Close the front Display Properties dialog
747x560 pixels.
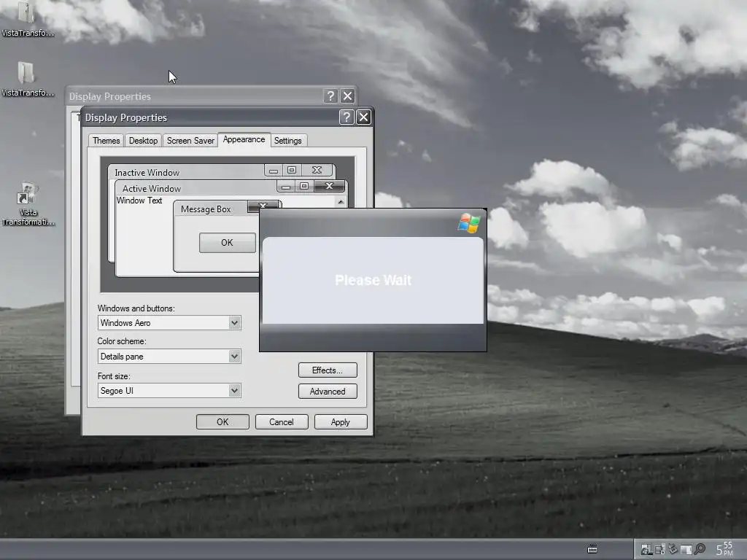(363, 117)
